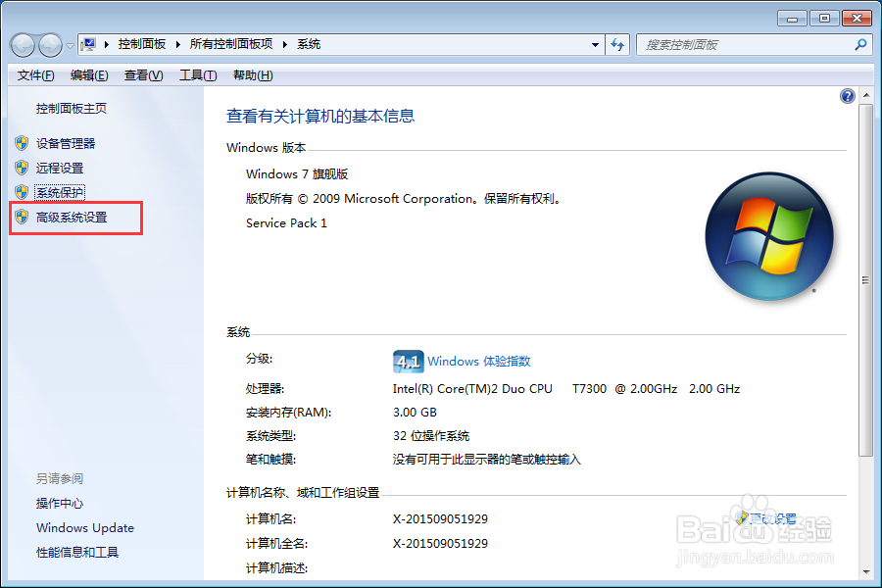Click the 32 位操作系统 value
Image resolution: width=882 pixels, height=588 pixels.
(431, 436)
